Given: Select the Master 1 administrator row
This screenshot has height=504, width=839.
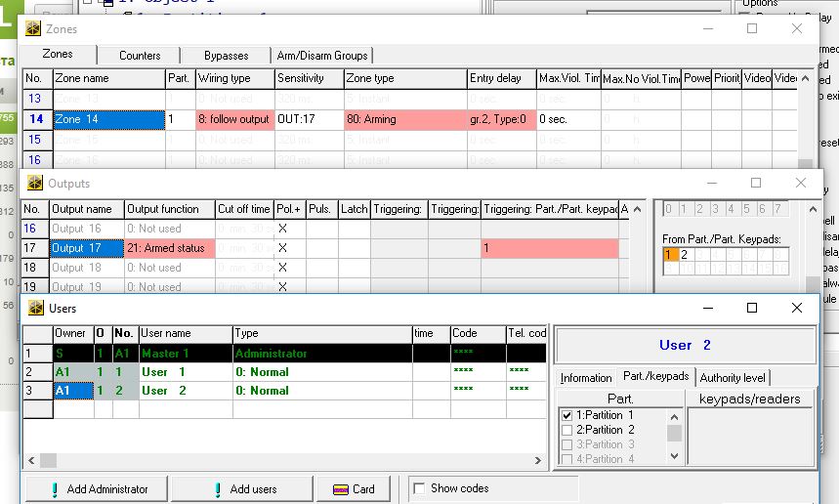Looking at the screenshot, I should point(284,354).
